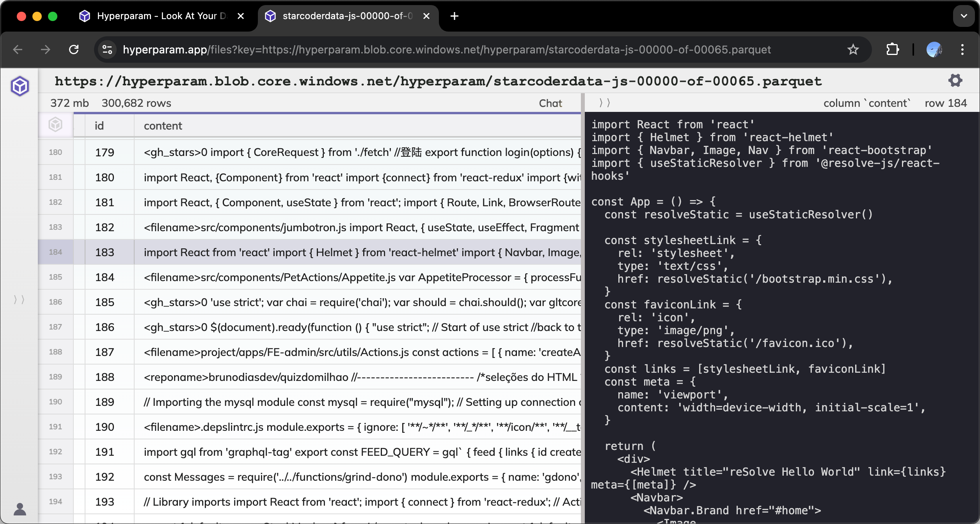Open the user profile icon in the bottom sidebar
The width and height of the screenshot is (980, 524).
pyautogui.click(x=20, y=509)
